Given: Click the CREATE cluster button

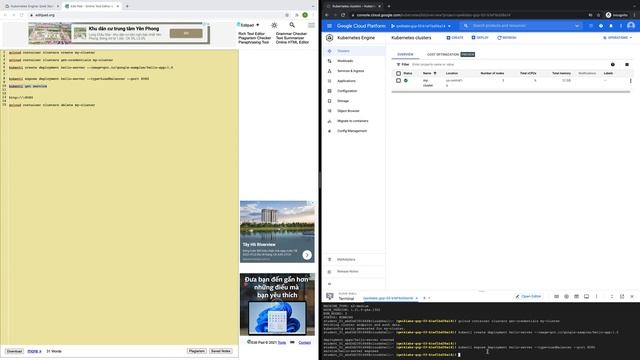Looking at the screenshot, I should [x=455, y=38].
